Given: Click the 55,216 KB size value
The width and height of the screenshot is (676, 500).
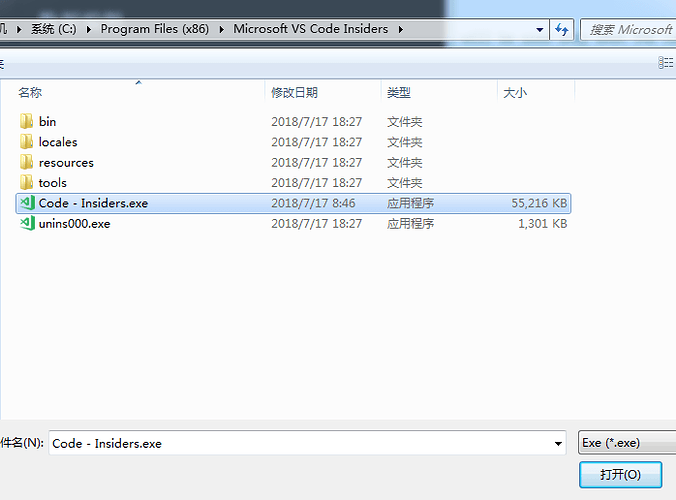Looking at the screenshot, I should click(x=539, y=203).
